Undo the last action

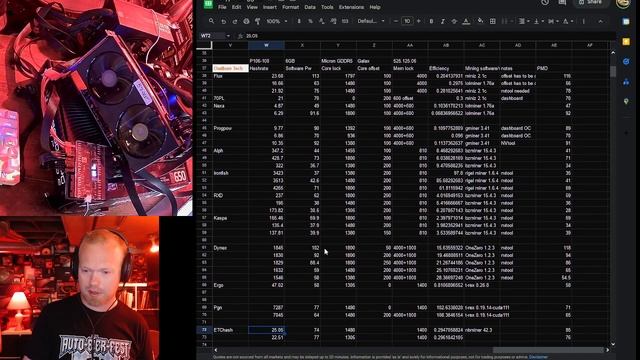point(223,21)
